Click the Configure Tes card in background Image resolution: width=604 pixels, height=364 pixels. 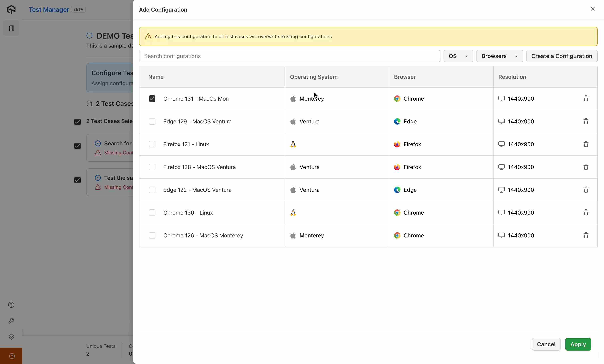[110, 78]
